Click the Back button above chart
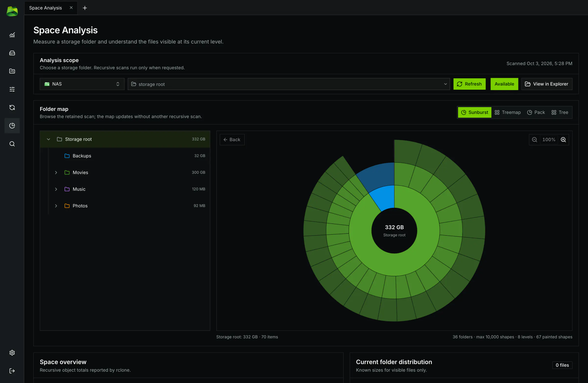 pos(232,140)
